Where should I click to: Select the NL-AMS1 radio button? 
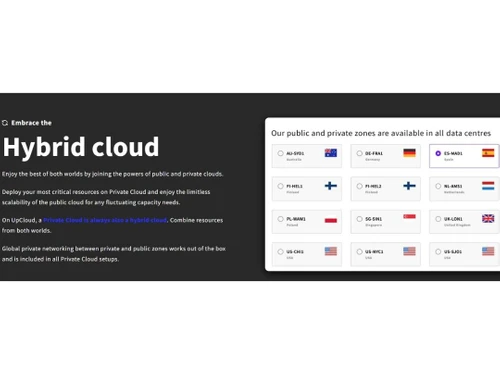pos(438,186)
